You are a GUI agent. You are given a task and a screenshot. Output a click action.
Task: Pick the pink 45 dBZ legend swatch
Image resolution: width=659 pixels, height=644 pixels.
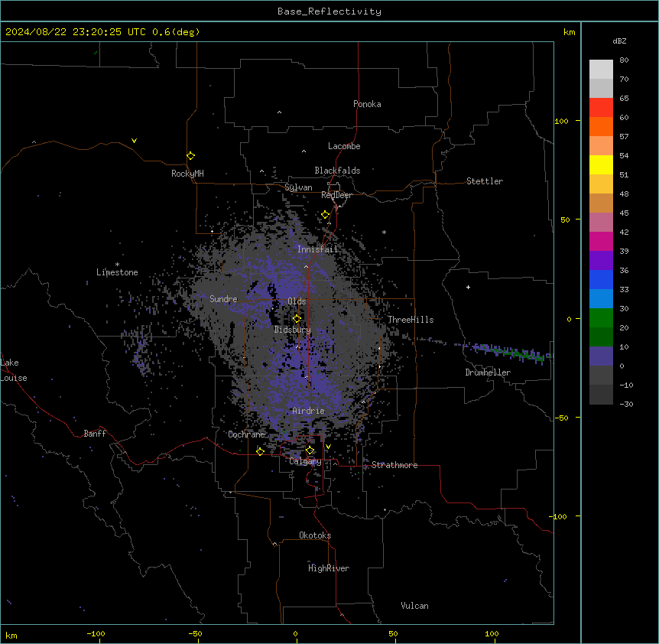[x=601, y=222]
